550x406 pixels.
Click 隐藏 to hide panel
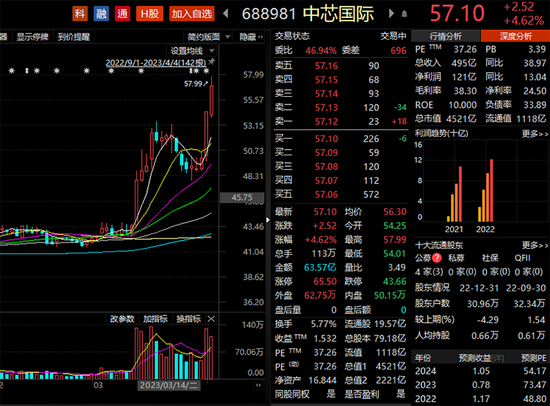tap(251, 37)
